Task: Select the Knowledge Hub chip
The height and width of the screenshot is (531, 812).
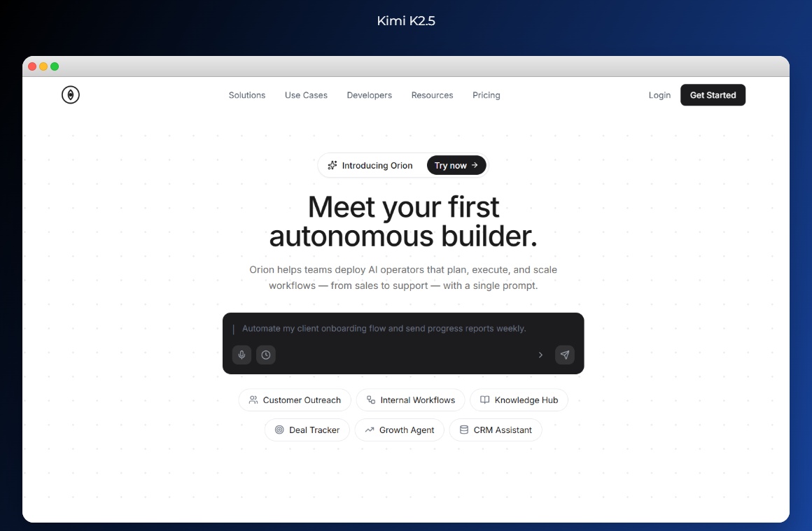Action: point(519,400)
